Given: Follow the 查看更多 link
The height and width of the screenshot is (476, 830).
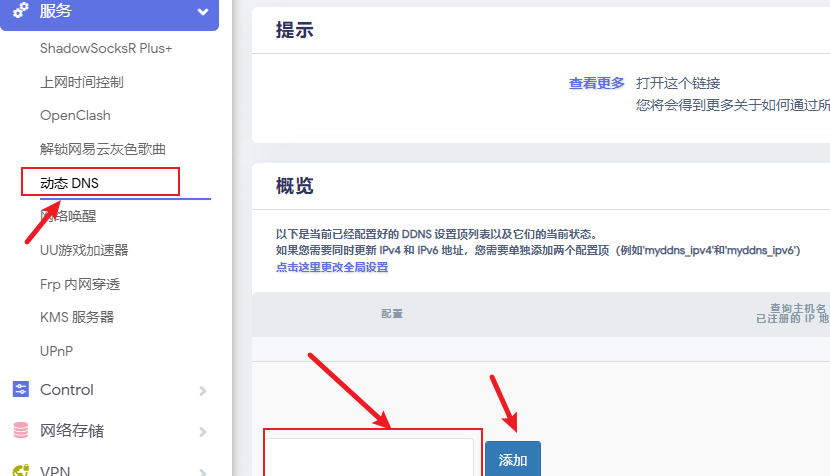Looking at the screenshot, I should 597,83.
